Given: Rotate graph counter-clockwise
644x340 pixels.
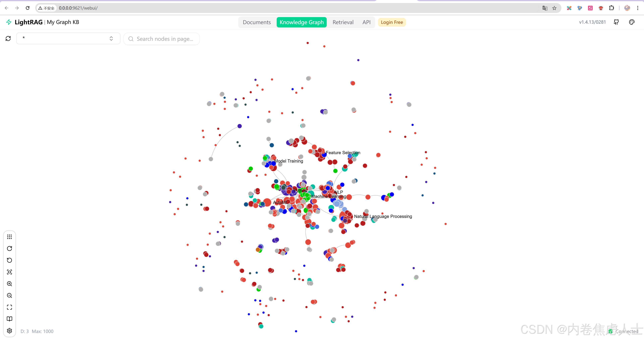Looking at the screenshot, I should 10,260.
